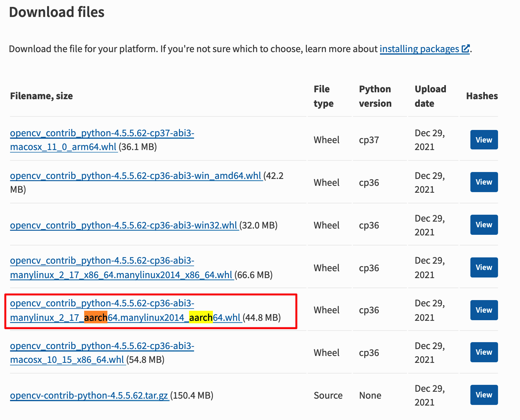Click the 'Source' file type cell
Viewport: 520px width, 420px height.
328,396
